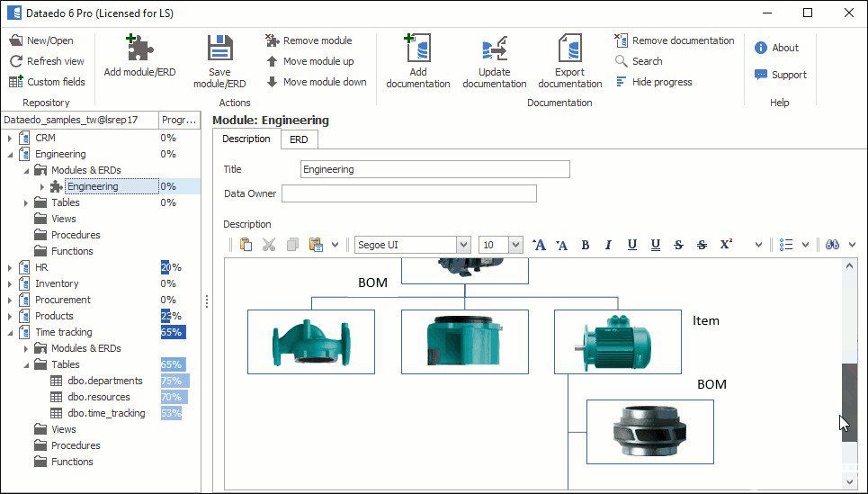Viewport: 868px width, 494px height.
Task: Toggle superscript formatting
Action: click(x=726, y=244)
